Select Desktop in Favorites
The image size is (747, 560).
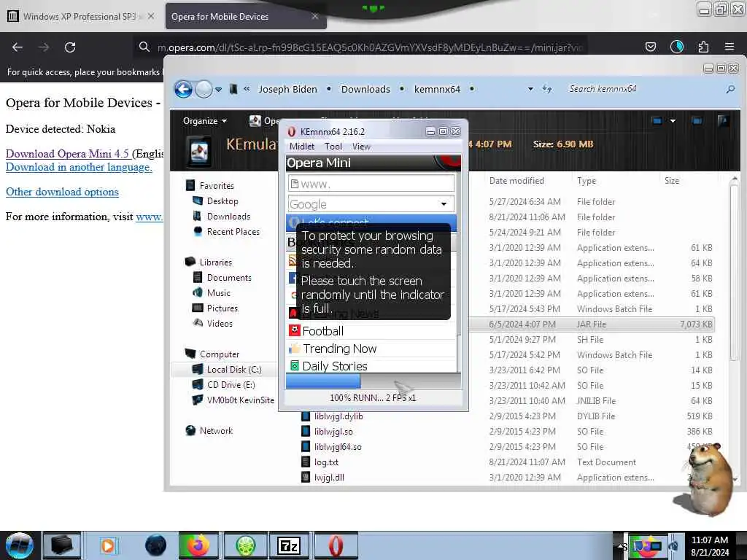point(222,201)
